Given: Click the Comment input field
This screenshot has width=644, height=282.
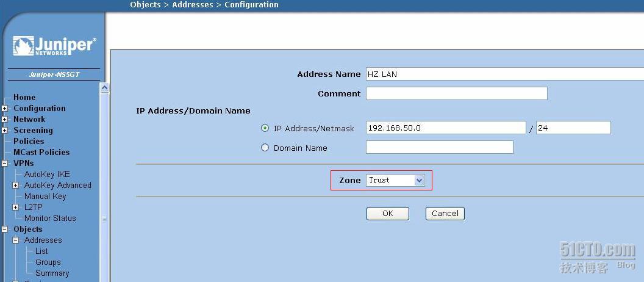Looking at the screenshot, I should coord(457,93).
